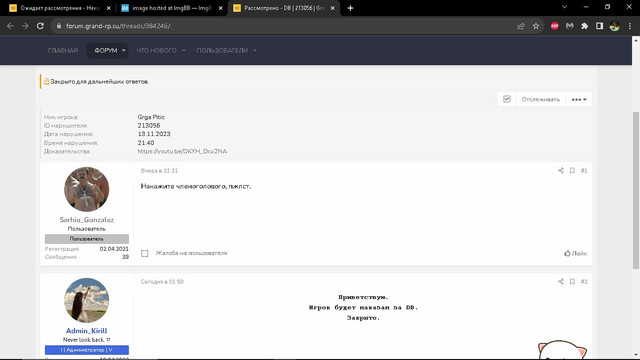The width and height of the screenshot is (640, 360).
Task: Expand the ФОРУМ dropdown arrow
Action: pyautogui.click(x=124, y=51)
